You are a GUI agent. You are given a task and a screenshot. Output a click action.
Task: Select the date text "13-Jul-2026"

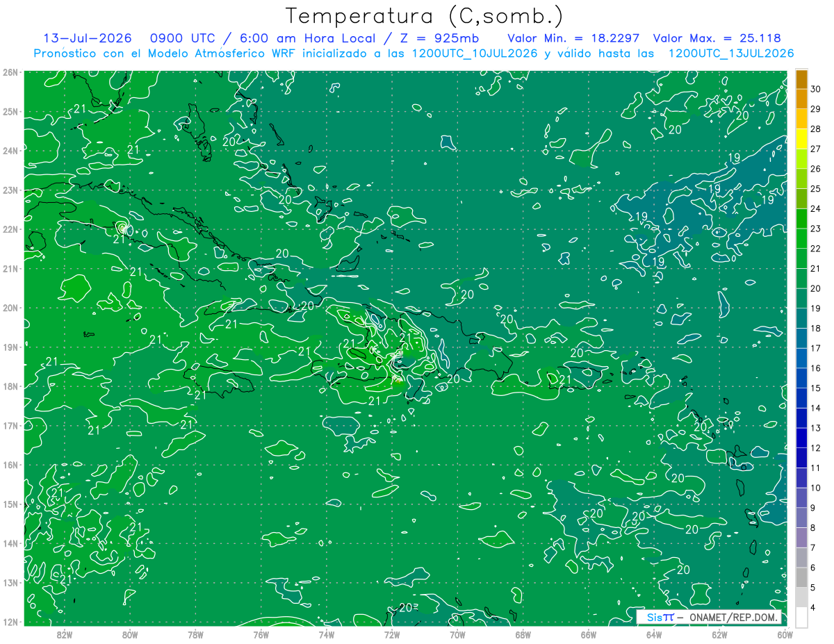(x=88, y=39)
